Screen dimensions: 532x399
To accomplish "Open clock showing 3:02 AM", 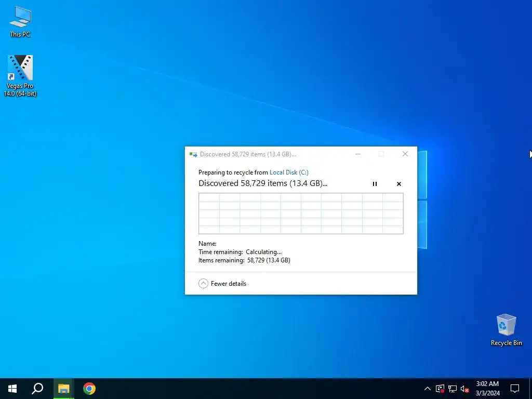I will [487, 389].
